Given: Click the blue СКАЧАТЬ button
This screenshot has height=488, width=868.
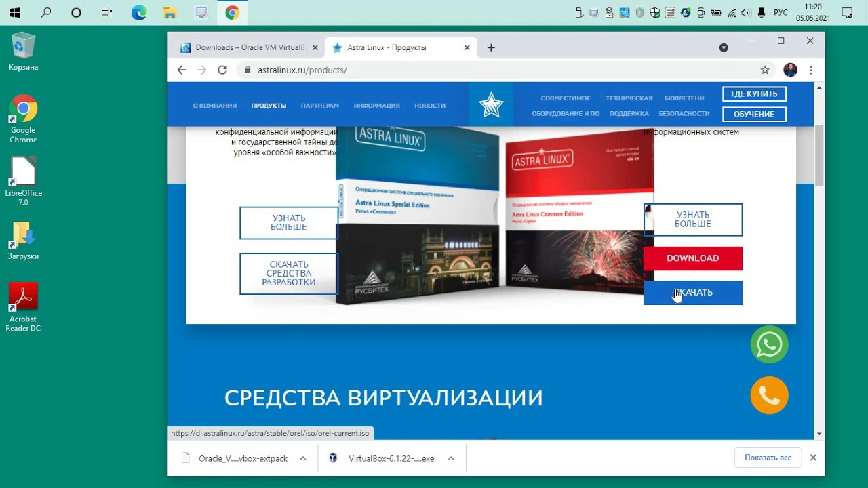Looking at the screenshot, I should [692, 293].
